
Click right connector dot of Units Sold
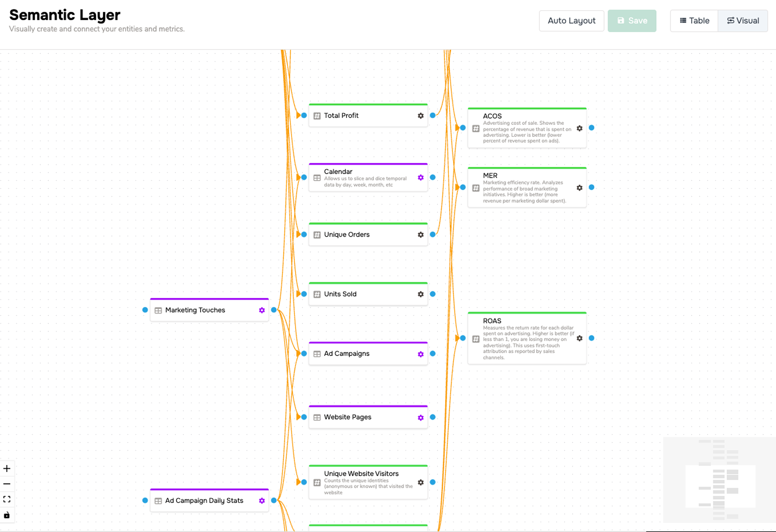point(432,294)
